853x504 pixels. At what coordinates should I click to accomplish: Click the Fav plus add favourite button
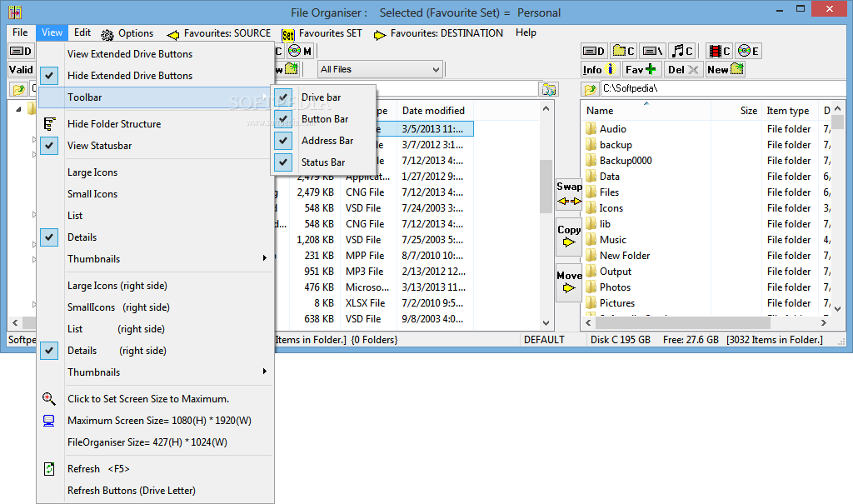tap(642, 70)
